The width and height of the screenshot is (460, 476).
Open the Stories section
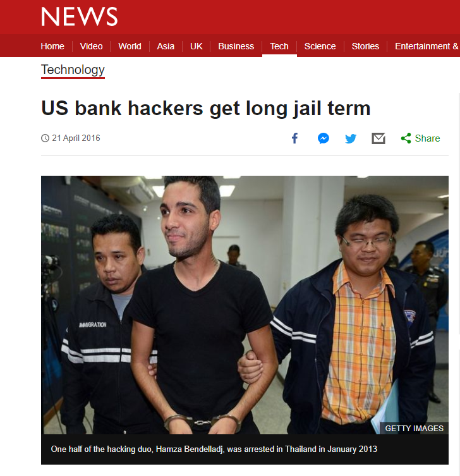coord(365,46)
